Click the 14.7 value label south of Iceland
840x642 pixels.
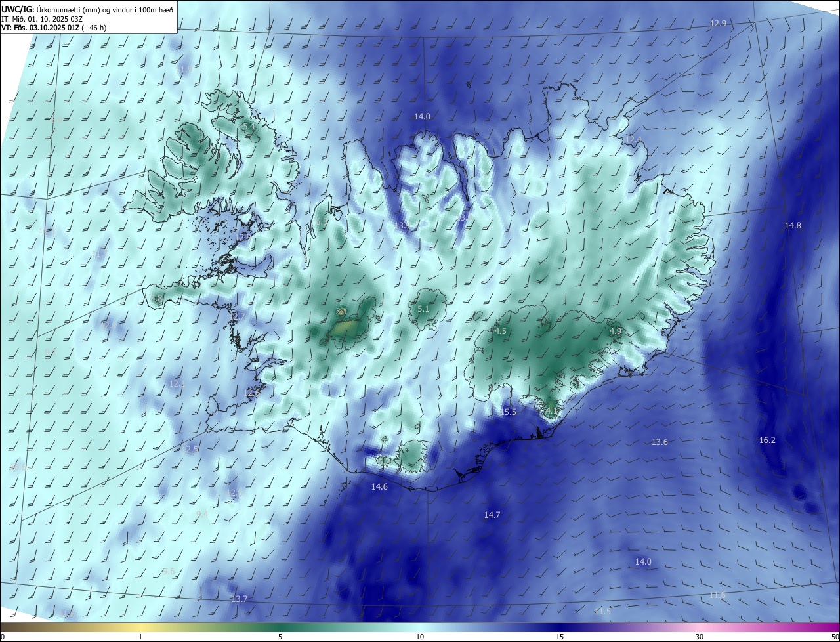(492, 515)
